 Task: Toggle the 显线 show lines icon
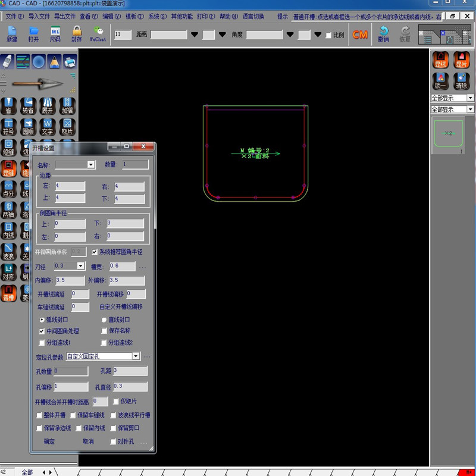pyautogui.click(x=440, y=59)
